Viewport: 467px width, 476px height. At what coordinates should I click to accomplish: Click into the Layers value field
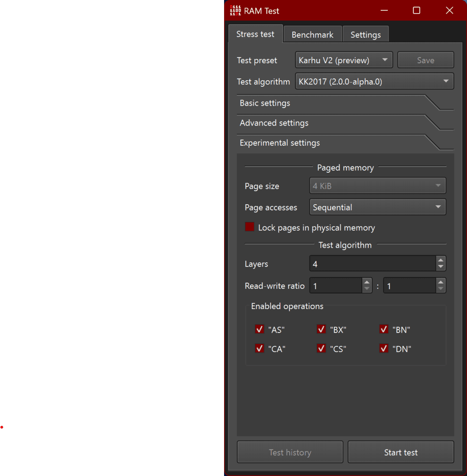pyautogui.click(x=373, y=264)
